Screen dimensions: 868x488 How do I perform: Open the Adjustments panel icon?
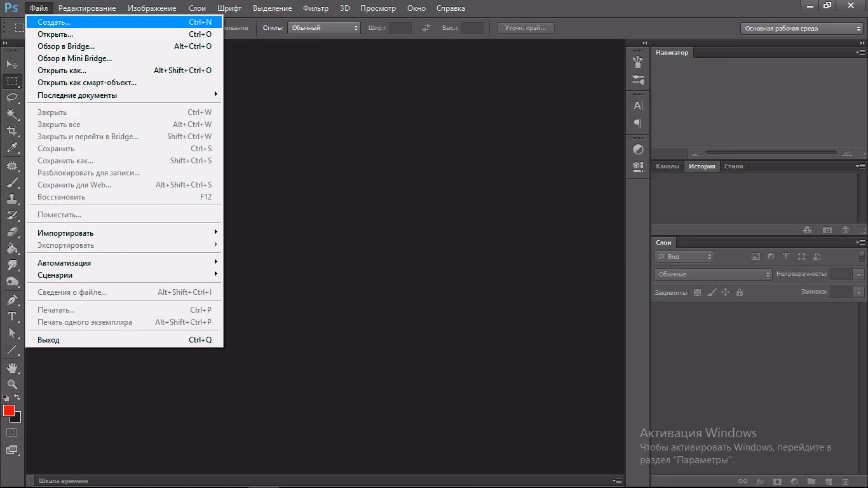point(638,149)
